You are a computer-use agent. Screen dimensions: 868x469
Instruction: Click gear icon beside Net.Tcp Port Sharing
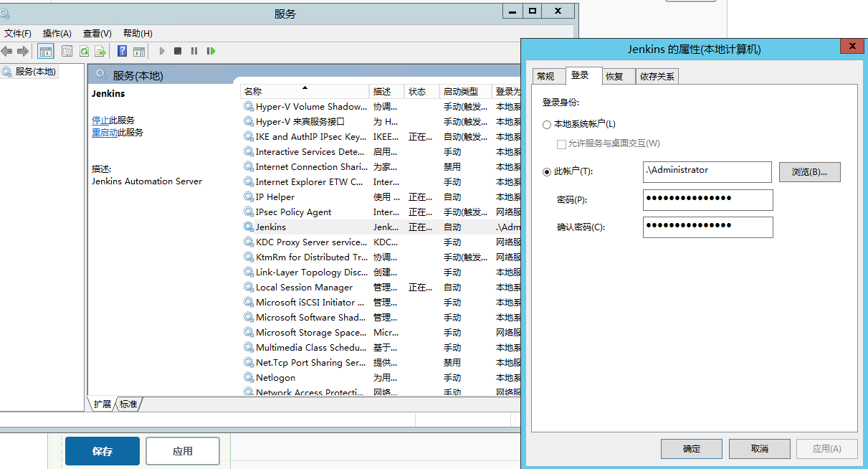coord(249,362)
